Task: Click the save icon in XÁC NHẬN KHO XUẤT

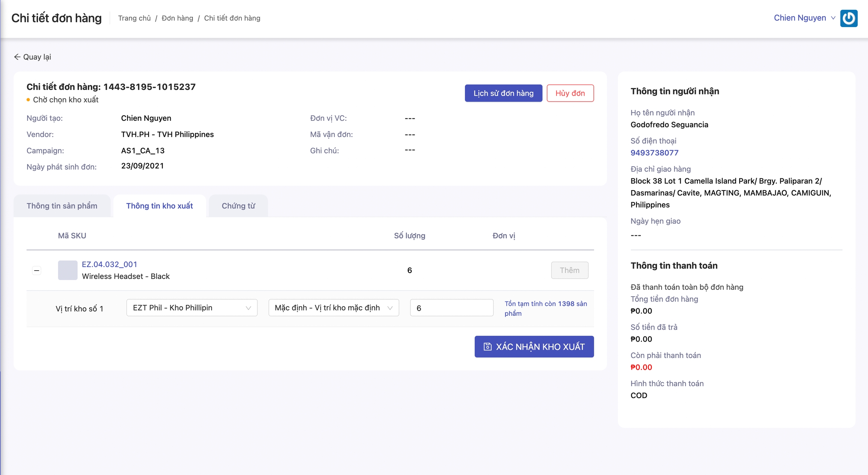Action: (x=487, y=347)
